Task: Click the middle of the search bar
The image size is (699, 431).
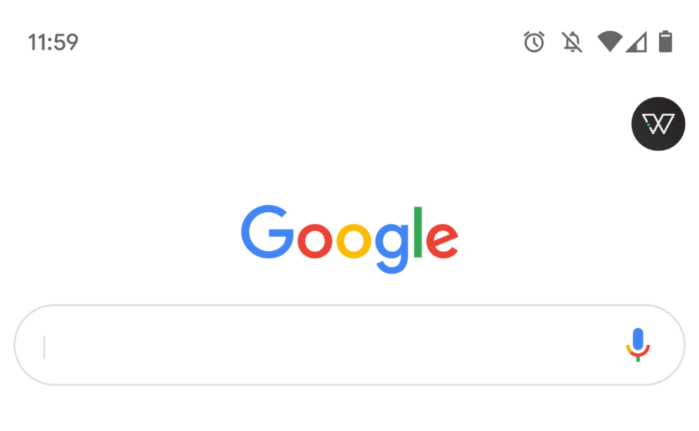Action: point(350,345)
